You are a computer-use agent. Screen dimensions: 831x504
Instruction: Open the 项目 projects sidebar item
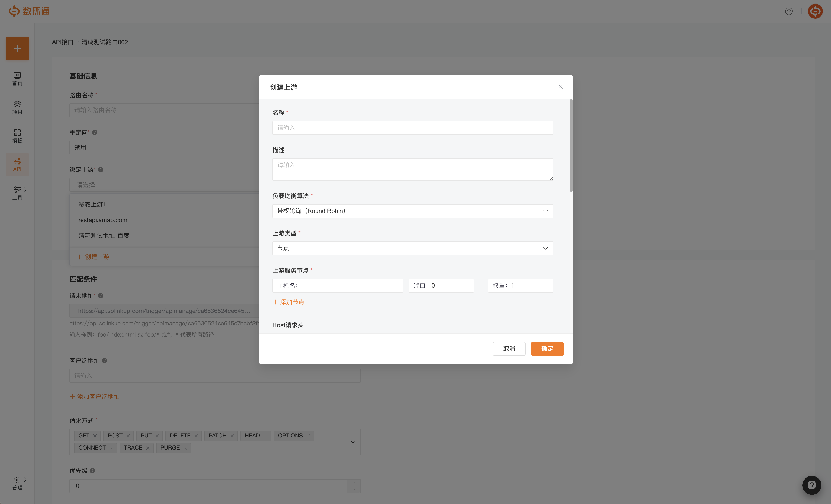17,107
